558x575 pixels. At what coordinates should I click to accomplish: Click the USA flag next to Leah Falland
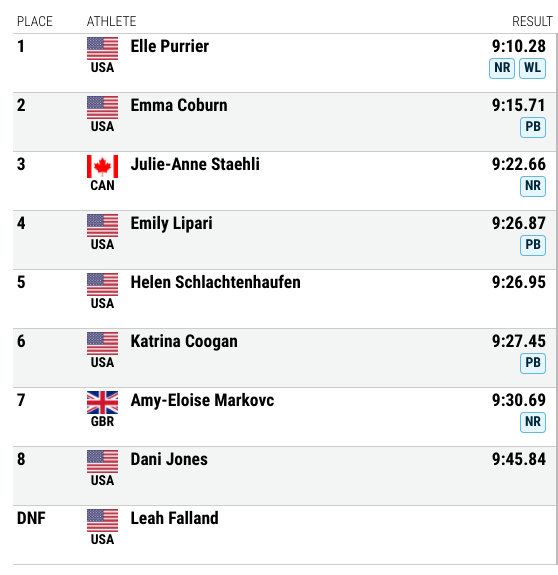tap(102, 520)
